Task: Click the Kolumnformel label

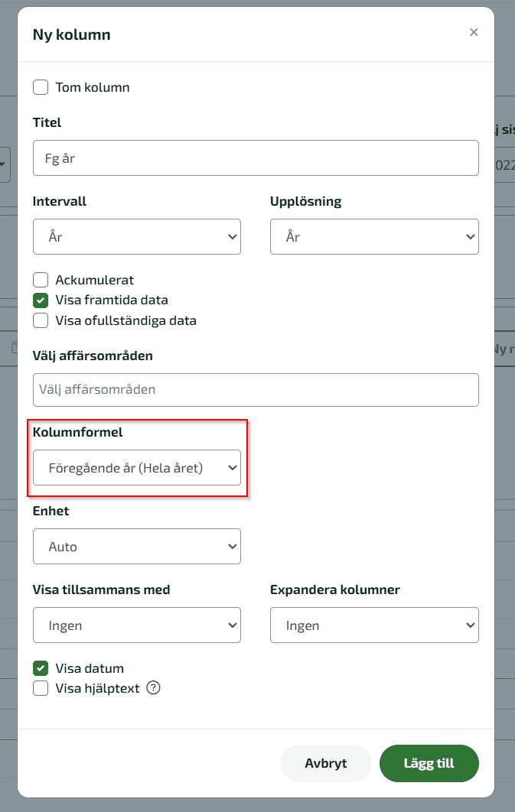Action: click(77, 432)
